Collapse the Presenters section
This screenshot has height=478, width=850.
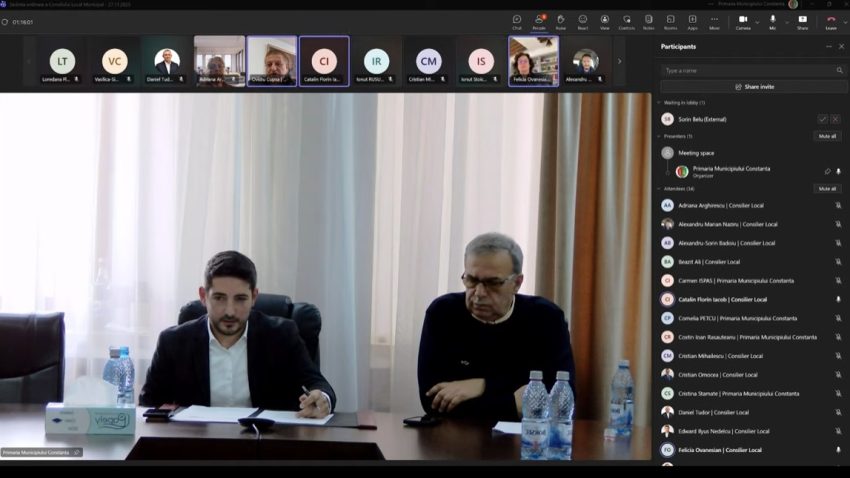point(659,136)
